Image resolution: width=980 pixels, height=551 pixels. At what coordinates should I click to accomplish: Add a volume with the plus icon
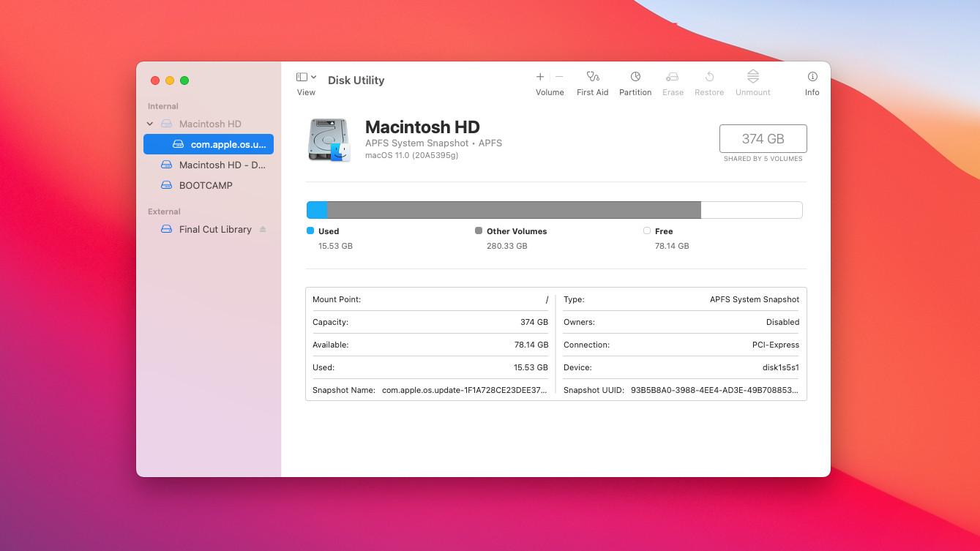pyautogui.click(x=540, y=77)
